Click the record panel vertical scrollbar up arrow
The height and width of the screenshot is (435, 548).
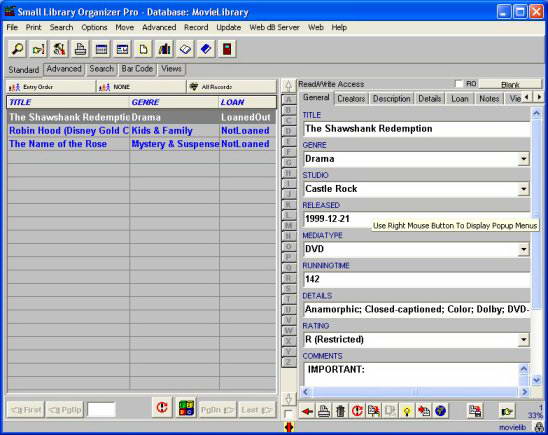(x=536, y=113)
